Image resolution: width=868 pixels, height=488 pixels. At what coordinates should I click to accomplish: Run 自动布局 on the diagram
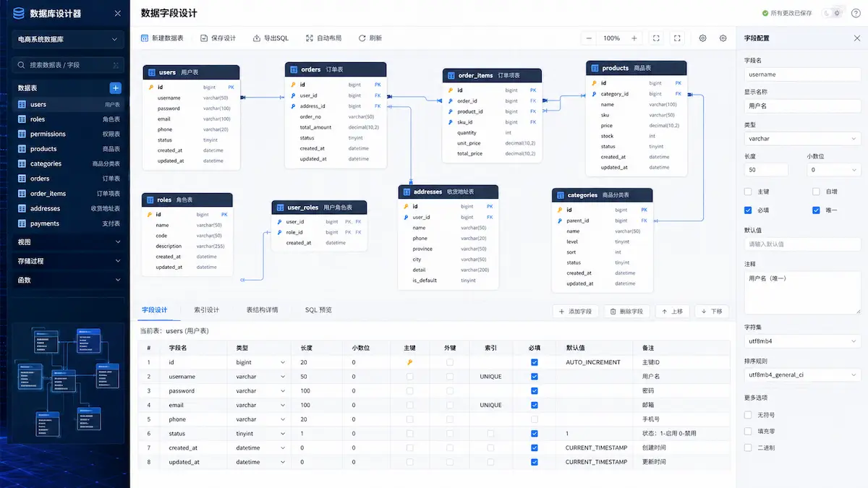point(323,38)
